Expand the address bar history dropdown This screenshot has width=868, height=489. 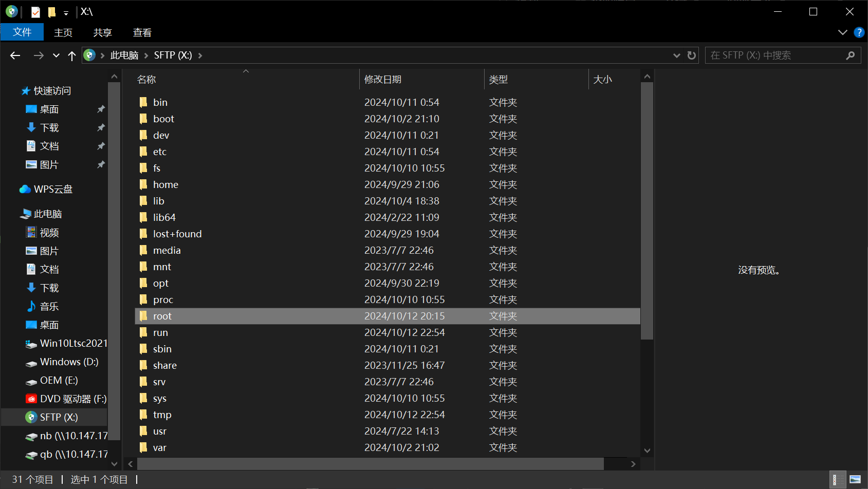click(x=677, y=55)
